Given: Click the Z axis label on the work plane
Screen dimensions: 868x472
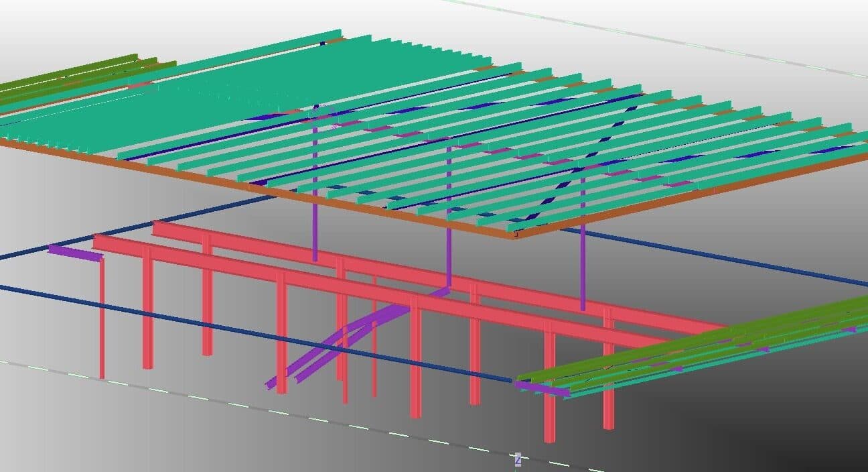Looking at the screenshot, I should pos(518,459).
